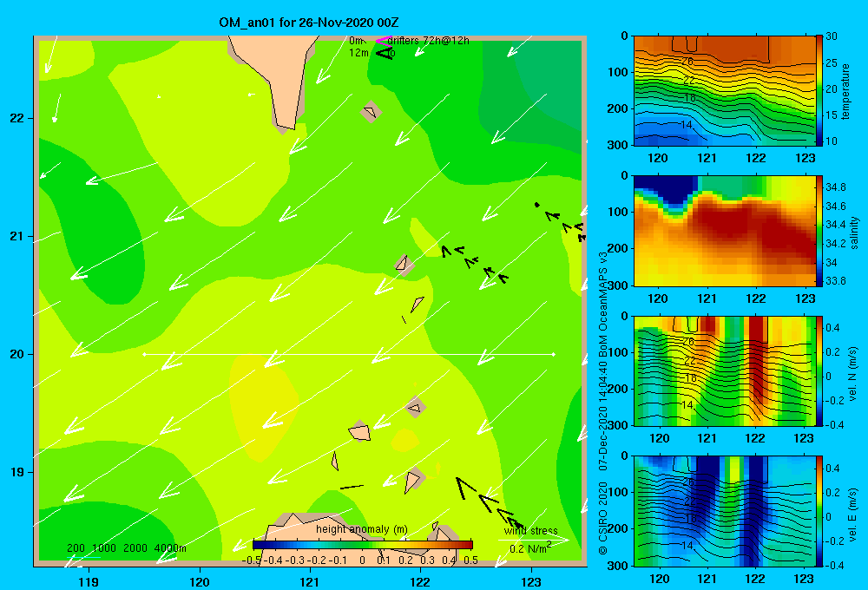The height and width of the screenshot is (590, 868).
Task: Click the salinity color scale bar
Action: [x=819, y=231]
